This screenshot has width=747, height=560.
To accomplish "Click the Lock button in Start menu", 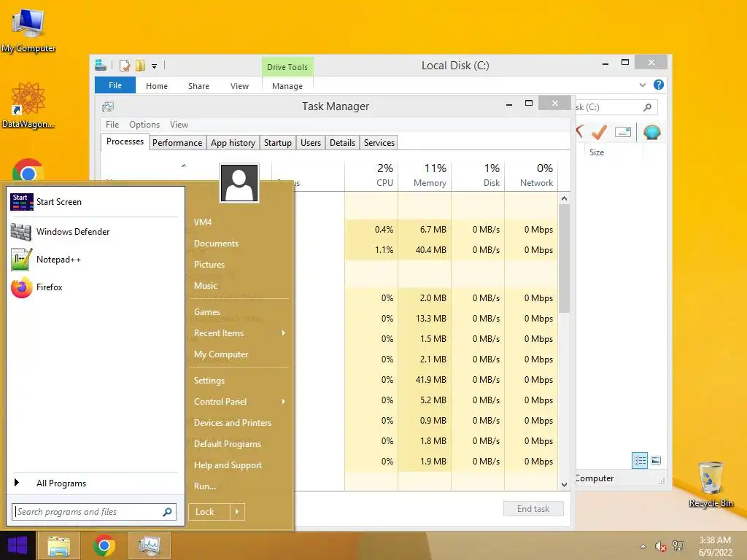I will click(209, 512).
